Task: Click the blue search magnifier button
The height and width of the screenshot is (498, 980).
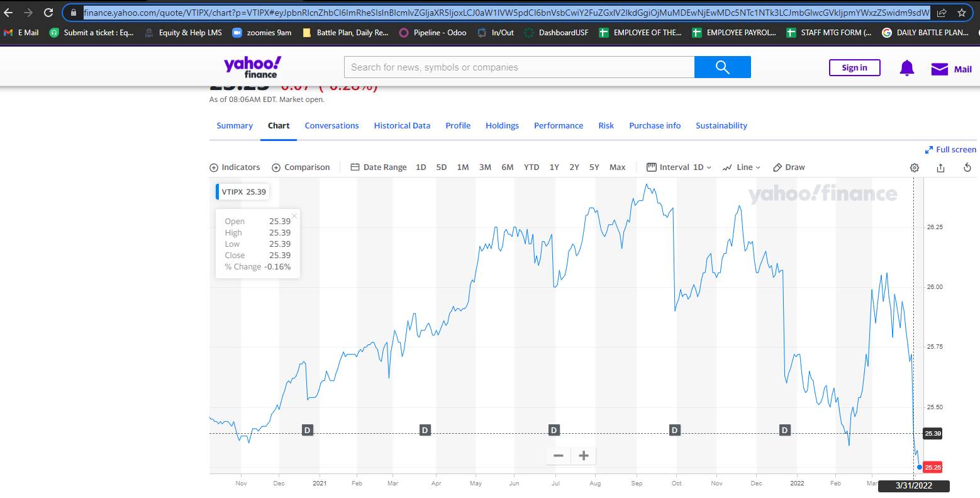Action: coord(722,67)
